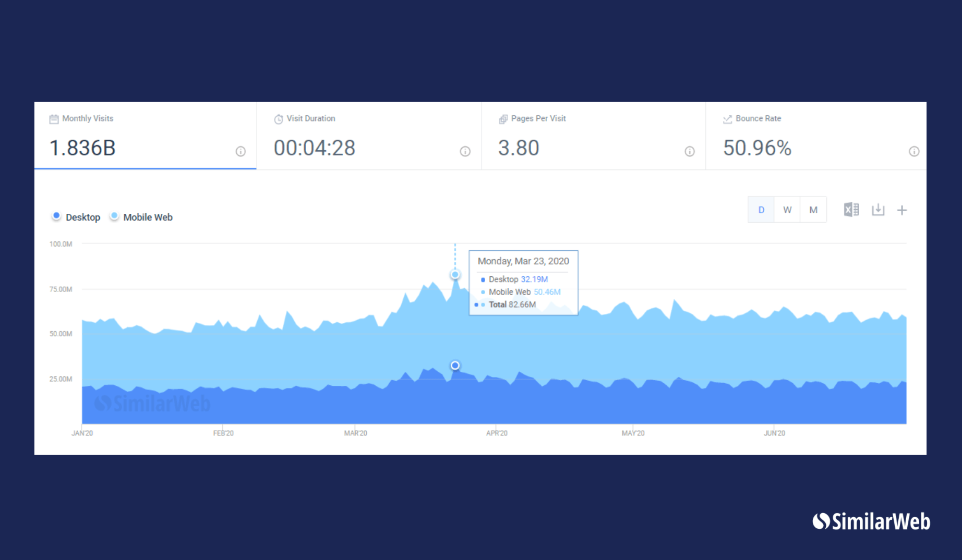The height and width of the screenshot is (560, 962).
Task: Click the 75.00M y-axis label
Action: tap(61, 289)
